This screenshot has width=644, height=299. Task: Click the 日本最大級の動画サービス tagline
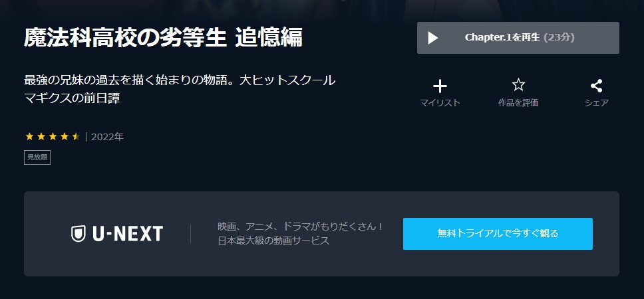pyautogui.click(x=274, y=241)
